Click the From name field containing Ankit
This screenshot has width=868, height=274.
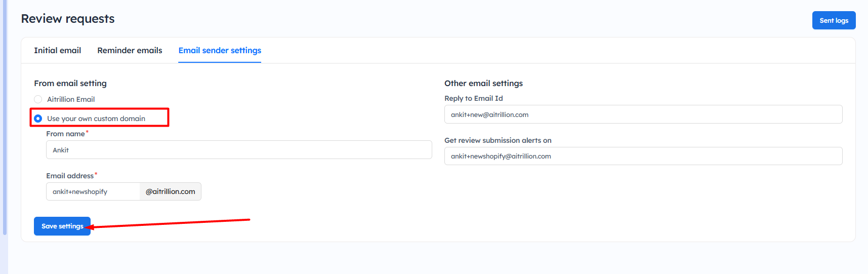pos(238,150)
